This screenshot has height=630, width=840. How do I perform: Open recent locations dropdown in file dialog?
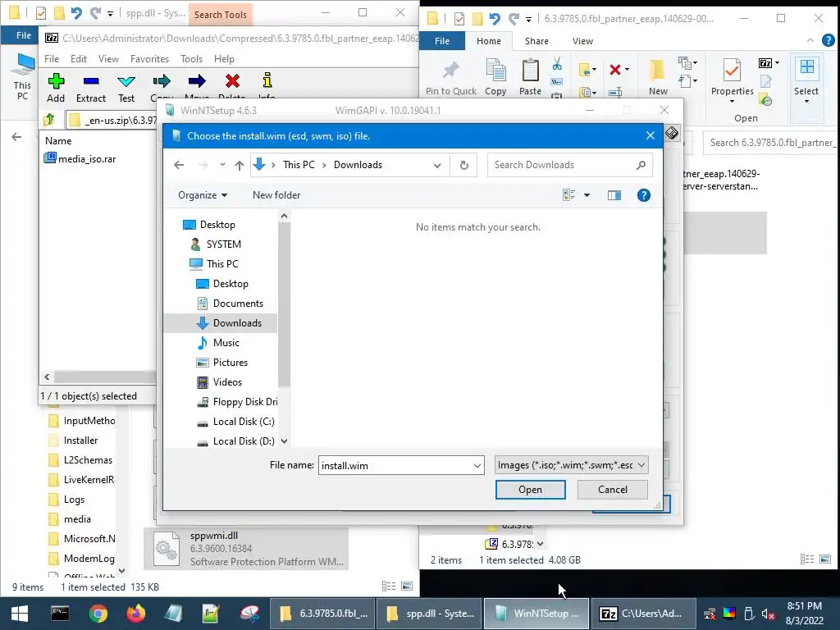(222, 165)
